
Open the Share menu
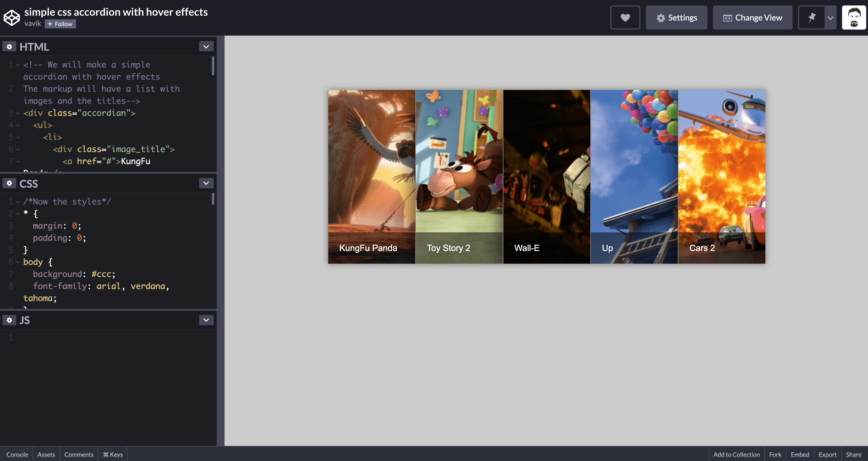point(854,454)
